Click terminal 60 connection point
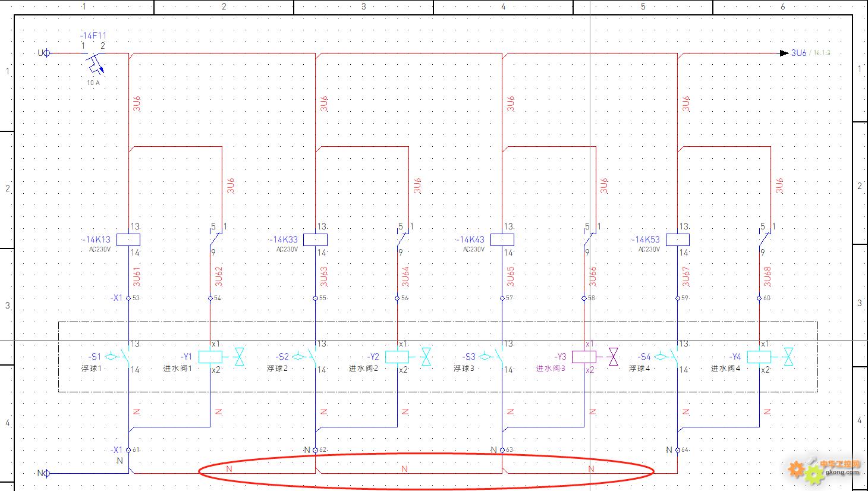 759,298
